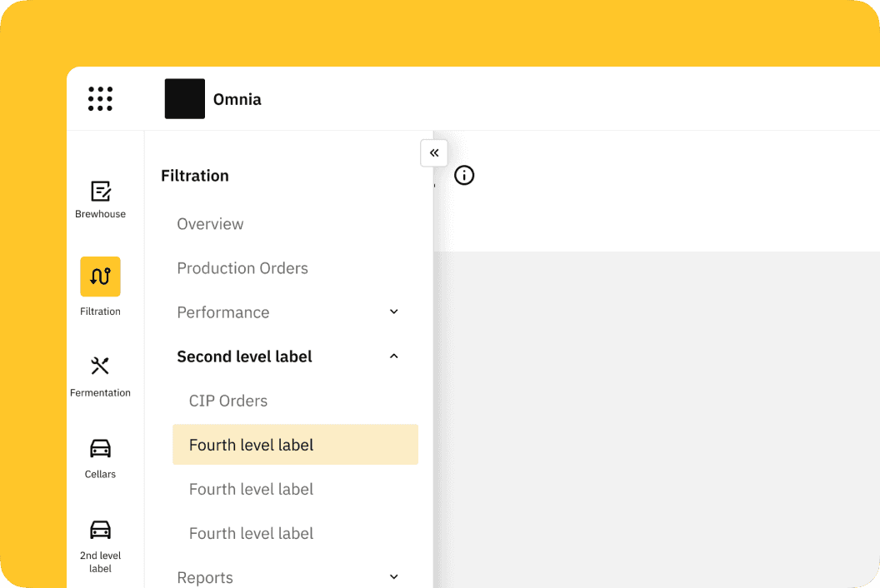Select the highlighted Filtration rail icon
This screenshot has width=880, height=588.
[100, 277]
